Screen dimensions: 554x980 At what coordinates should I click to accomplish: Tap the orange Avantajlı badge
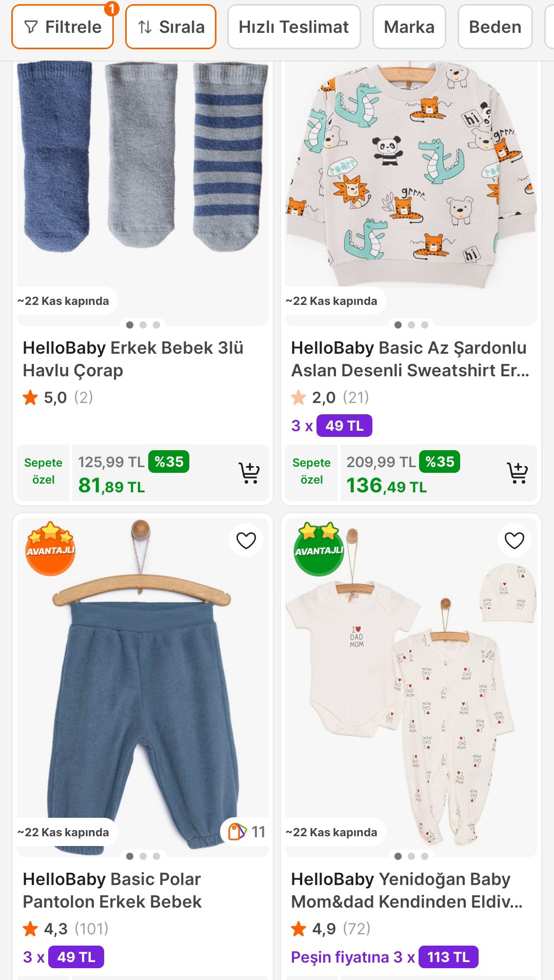coord(50,548)
